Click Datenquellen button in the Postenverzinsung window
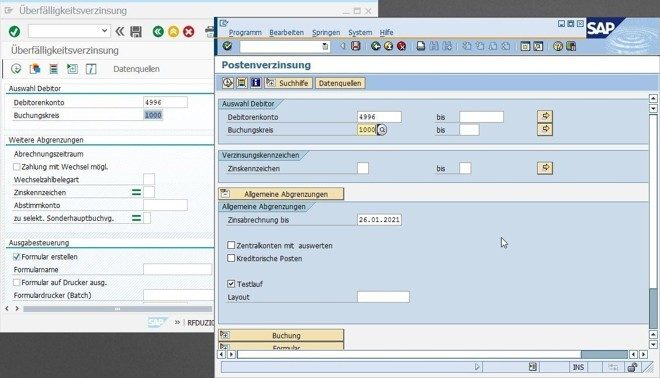The image size is (660, 378). tap(340, 83)
